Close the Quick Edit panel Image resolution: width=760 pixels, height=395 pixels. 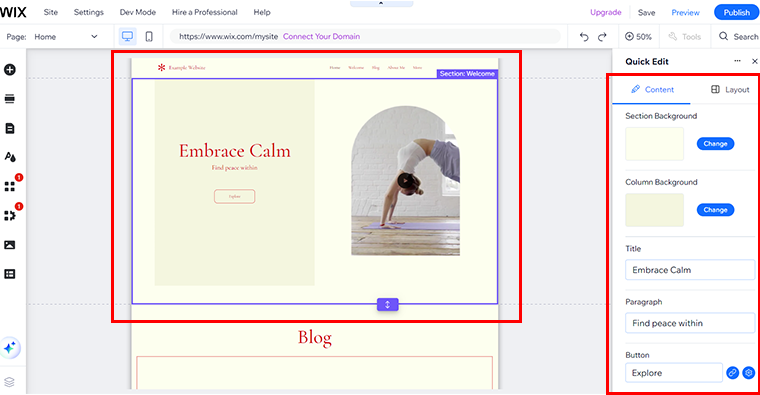754,61
